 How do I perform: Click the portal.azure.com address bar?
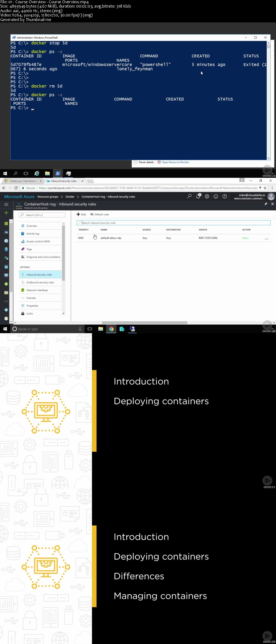(148, 188)
